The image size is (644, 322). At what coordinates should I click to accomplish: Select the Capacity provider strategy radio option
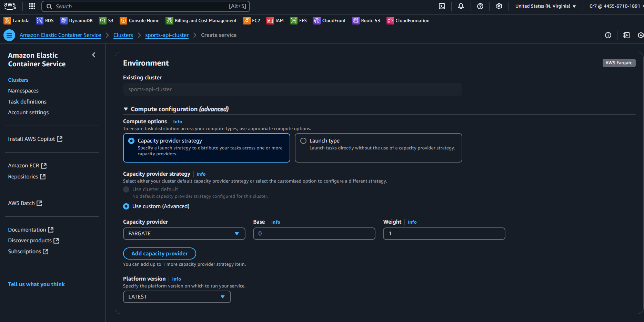click(x=131, y=141)
